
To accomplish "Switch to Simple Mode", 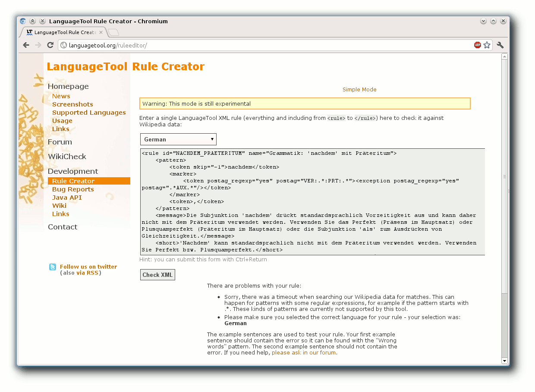I will click(x=359, y=90).
